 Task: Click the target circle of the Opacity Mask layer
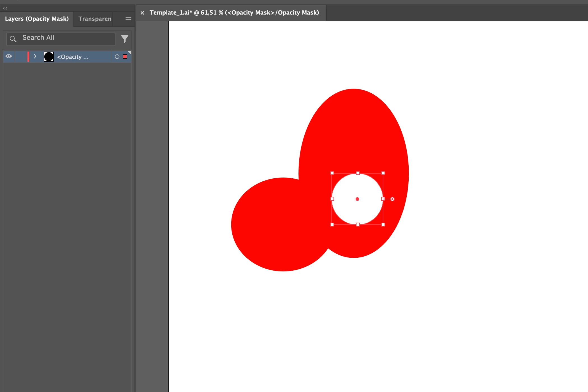coord(117,57)
